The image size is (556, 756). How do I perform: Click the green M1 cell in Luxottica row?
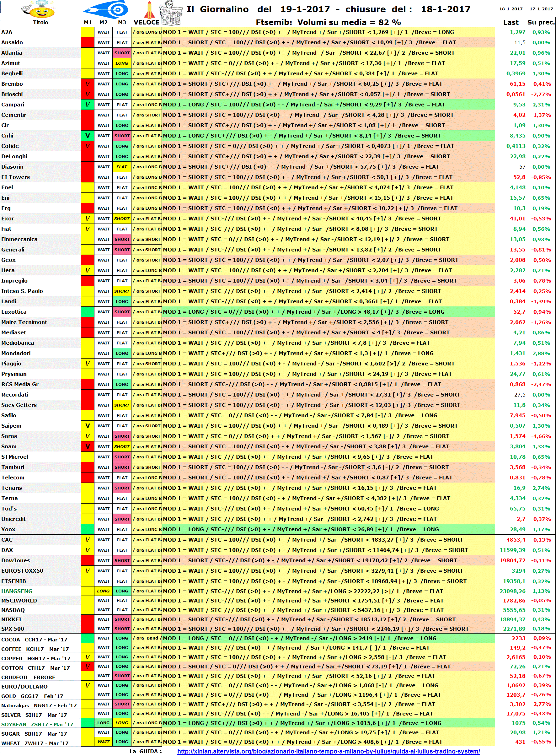click(88, 312)
